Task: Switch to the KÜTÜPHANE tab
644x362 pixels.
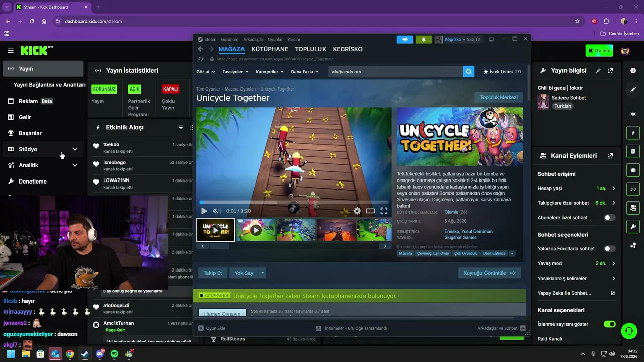Action: (x=270, y=49)
